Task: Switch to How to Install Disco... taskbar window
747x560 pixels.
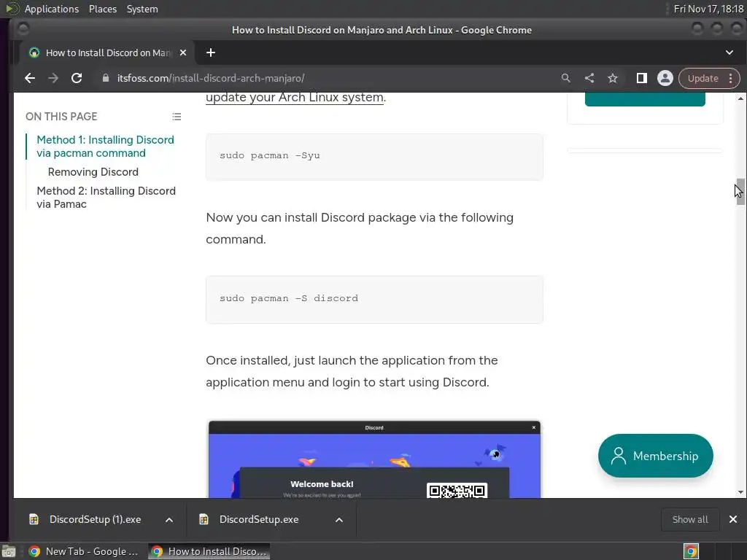Action: tap(209, 551)
